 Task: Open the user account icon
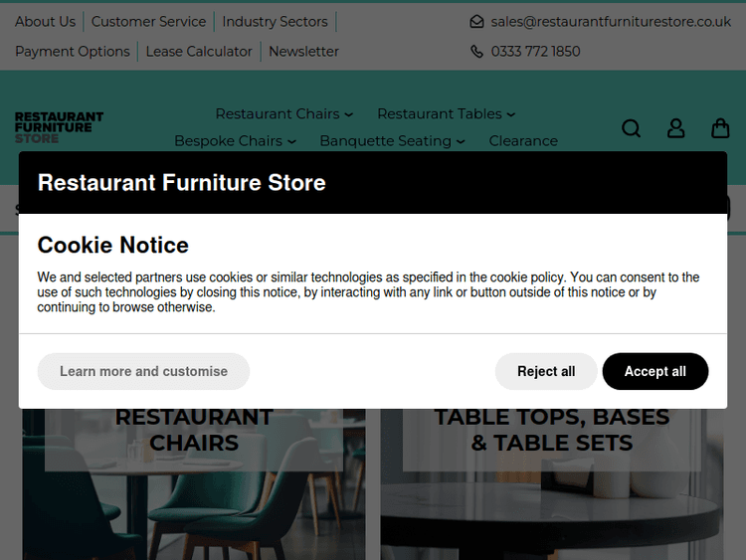675,128
